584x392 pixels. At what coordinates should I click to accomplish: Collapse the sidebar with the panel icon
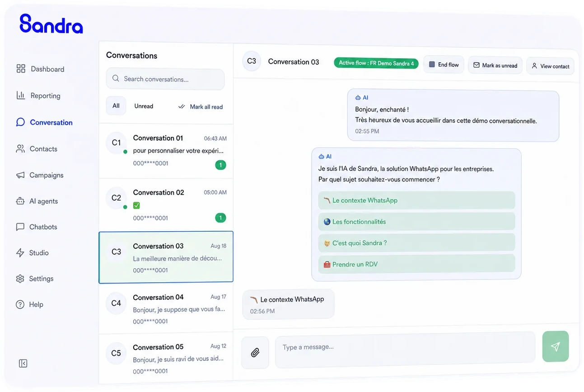[23, 364]
